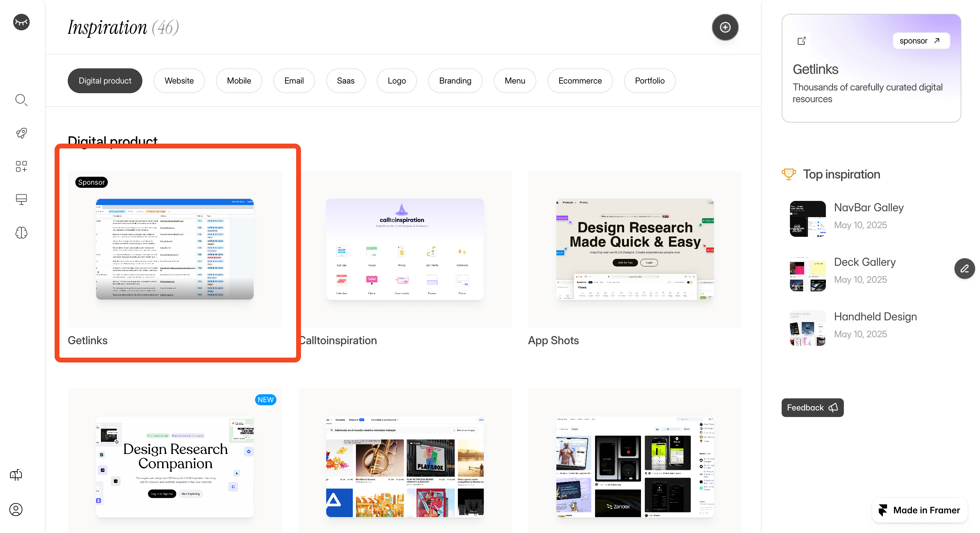Open search from sidebar magnifier icon
Viewport: 980px width, 533px height.
(x=21, y=100)
